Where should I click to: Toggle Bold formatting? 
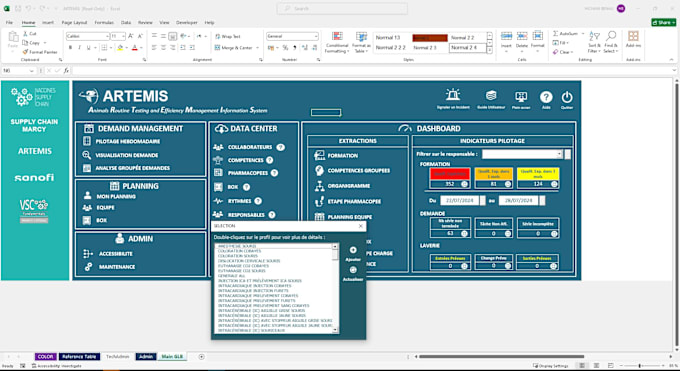(70, 48)
